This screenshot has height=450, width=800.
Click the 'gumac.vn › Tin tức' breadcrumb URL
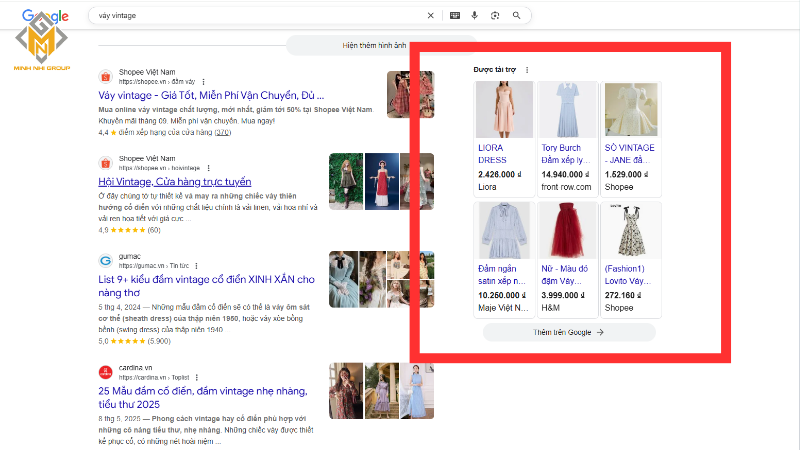[154, 266]
